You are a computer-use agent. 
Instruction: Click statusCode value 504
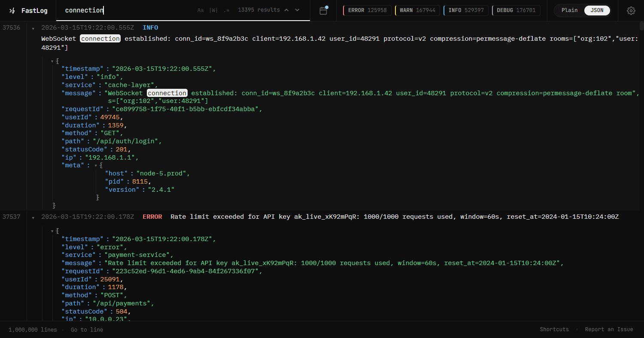coord(122,311)
